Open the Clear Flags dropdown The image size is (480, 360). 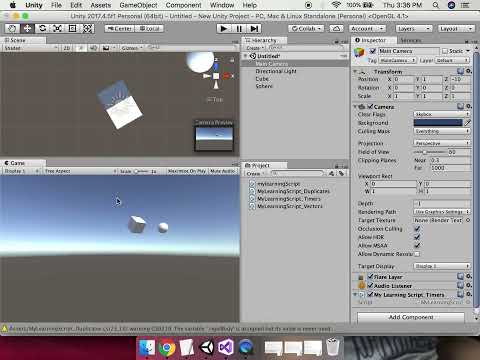point(442,114)
